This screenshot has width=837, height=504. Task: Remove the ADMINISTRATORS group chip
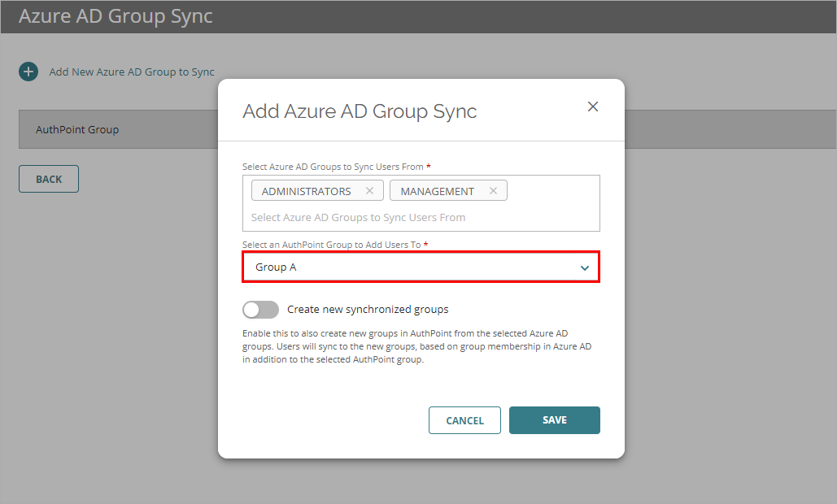(369, 191)
